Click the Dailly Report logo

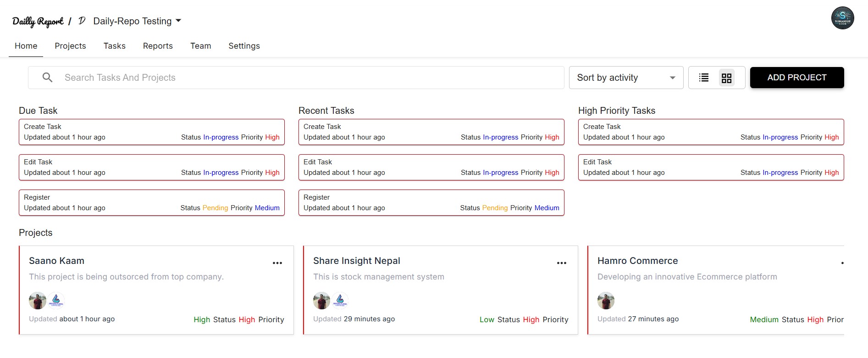click(38, 22)
